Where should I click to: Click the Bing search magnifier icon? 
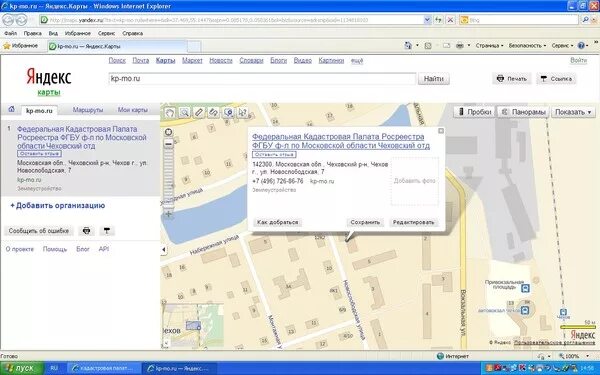[x=585, y=20]
